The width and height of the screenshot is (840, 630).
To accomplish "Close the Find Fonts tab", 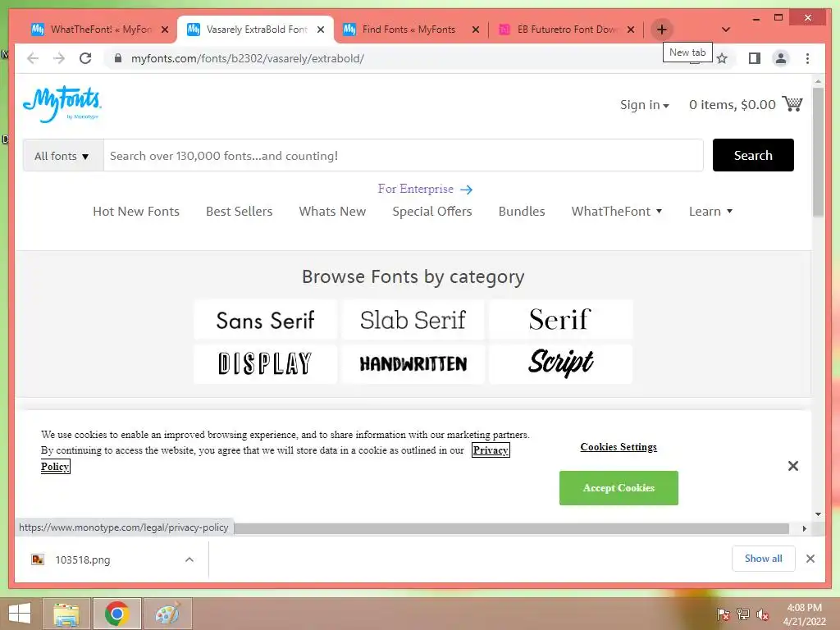I will tap(475, 30).
